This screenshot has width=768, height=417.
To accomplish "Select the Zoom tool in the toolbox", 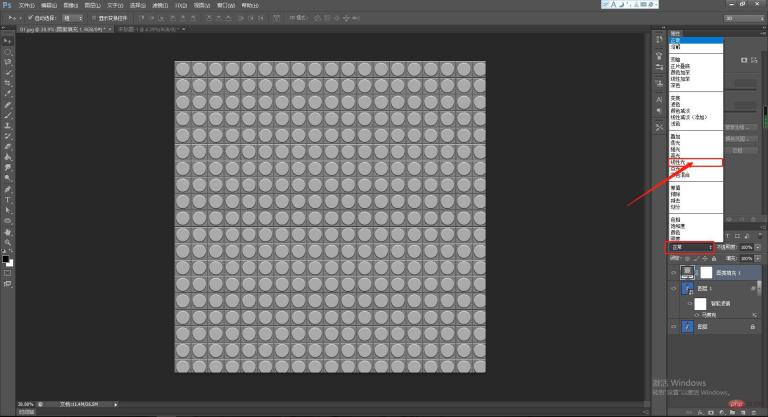I will point(8,242).
